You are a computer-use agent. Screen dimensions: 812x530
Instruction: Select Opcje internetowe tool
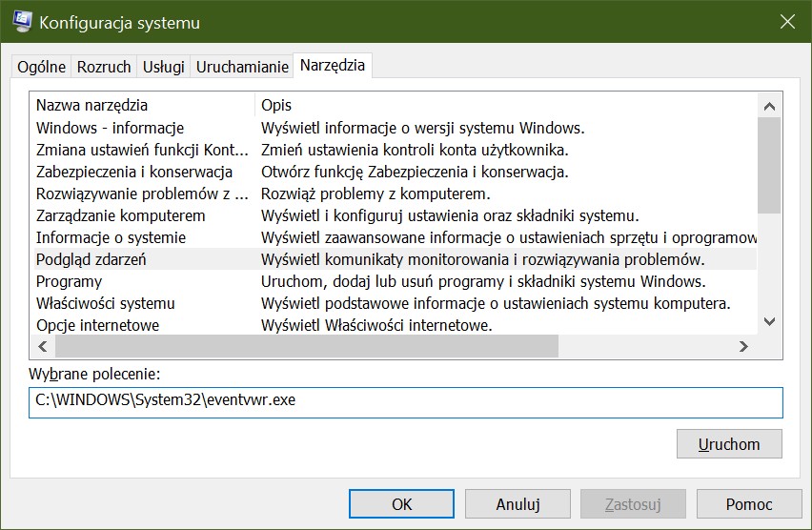[394, 325]
